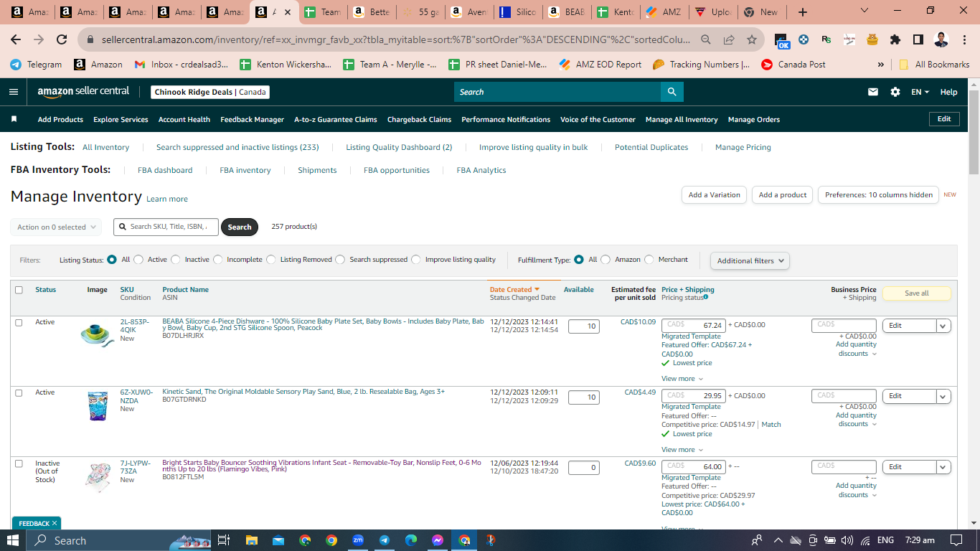The height and width of the screenshot is (551, 980).
Task: Click the search magnifier button in header
Action: tap(672, 92)
